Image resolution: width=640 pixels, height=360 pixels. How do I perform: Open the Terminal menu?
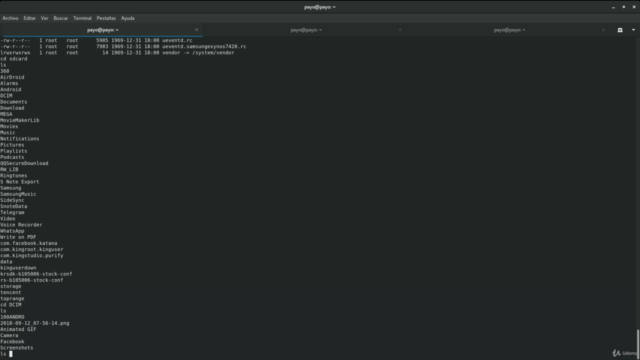click(82, 18)
